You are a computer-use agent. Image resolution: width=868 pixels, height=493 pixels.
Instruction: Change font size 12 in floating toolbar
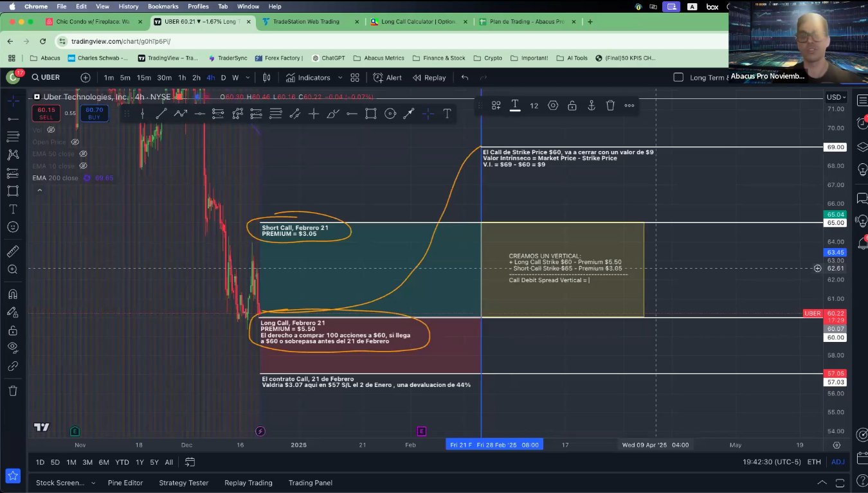pyautogui.click(x=534, y=105)
